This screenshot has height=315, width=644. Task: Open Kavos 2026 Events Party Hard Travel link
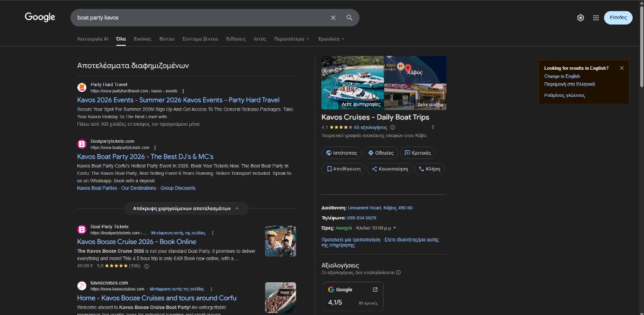point(178,100)
